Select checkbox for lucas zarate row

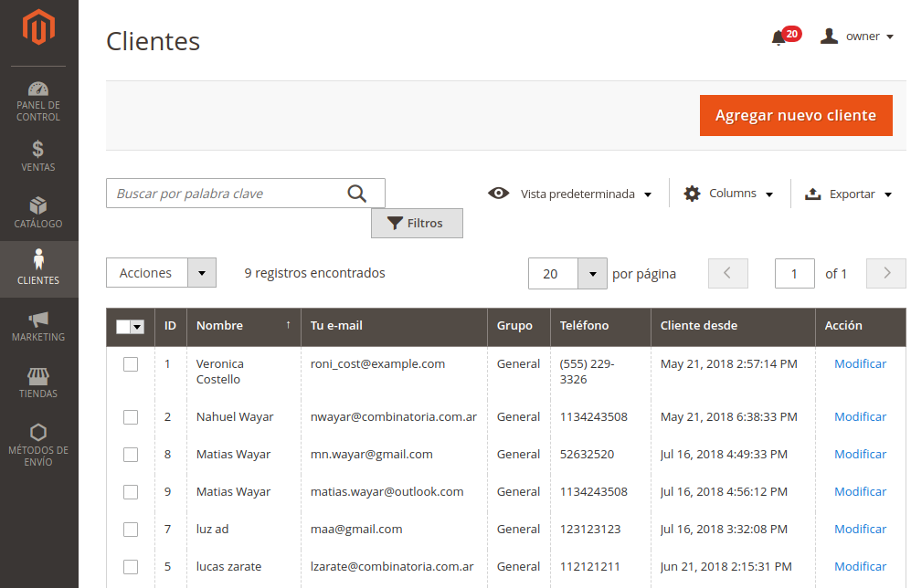[x=131, y=566]
